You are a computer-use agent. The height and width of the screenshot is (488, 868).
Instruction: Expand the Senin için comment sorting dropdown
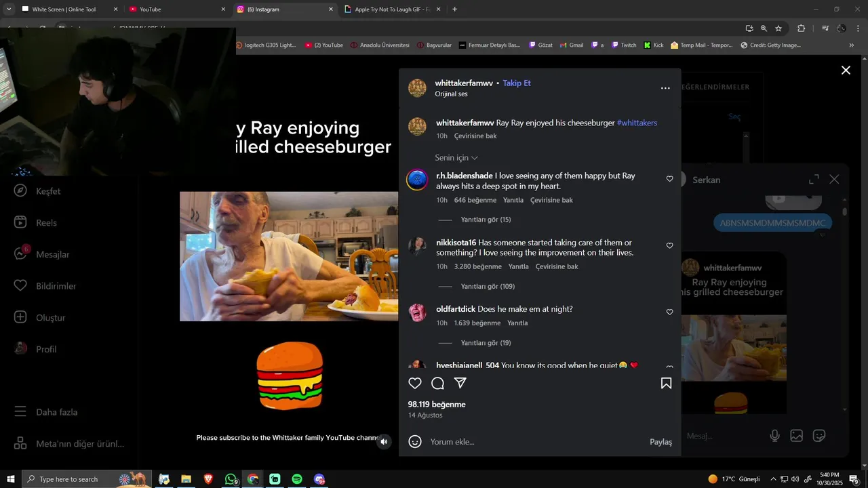point(456,158)
